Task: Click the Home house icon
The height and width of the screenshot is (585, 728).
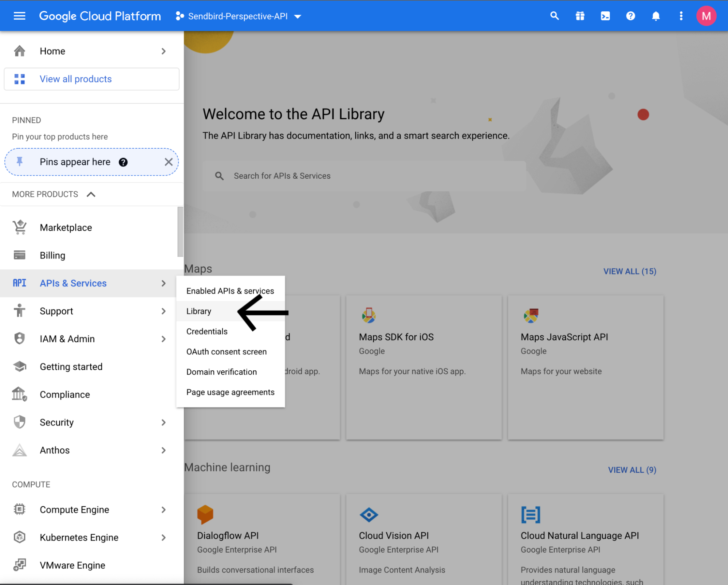Action: click(20, 51)
